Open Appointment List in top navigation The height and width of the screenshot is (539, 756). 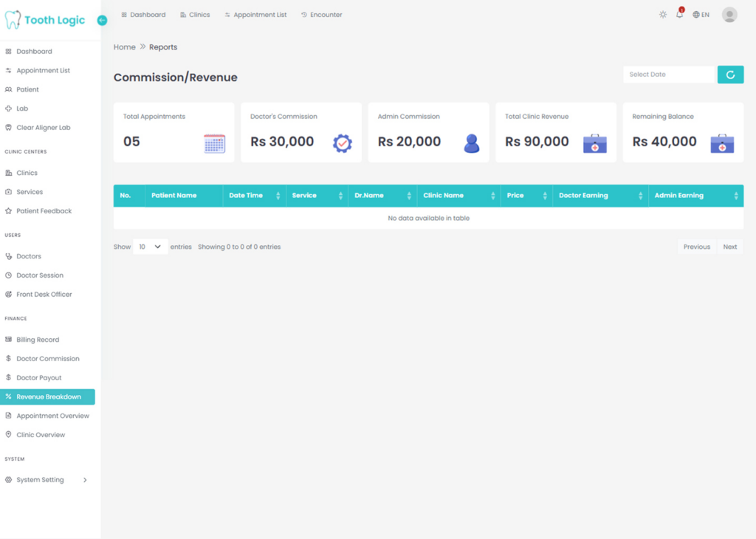(x=255, y=15)
